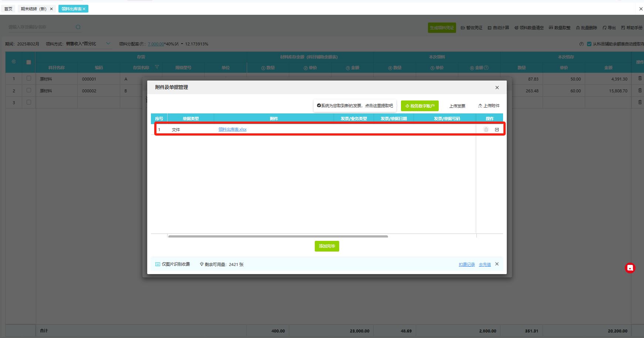Click the inventory code/name search field

(x=41, y=27)
